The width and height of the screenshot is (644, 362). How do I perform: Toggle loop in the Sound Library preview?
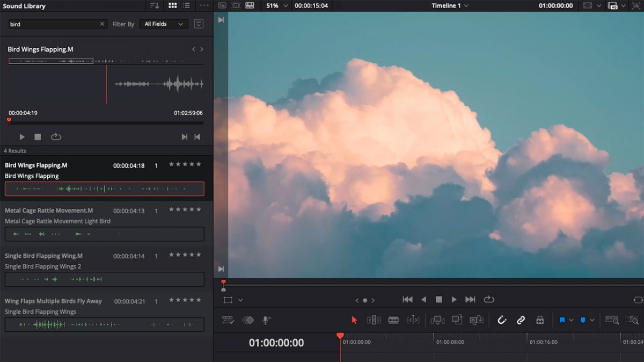pos(56,137)
